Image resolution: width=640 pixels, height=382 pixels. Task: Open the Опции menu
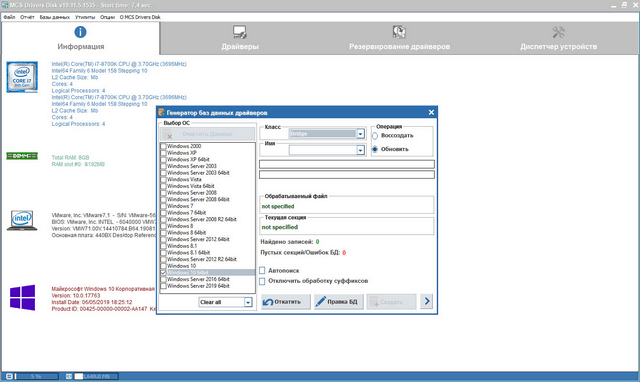107,17
